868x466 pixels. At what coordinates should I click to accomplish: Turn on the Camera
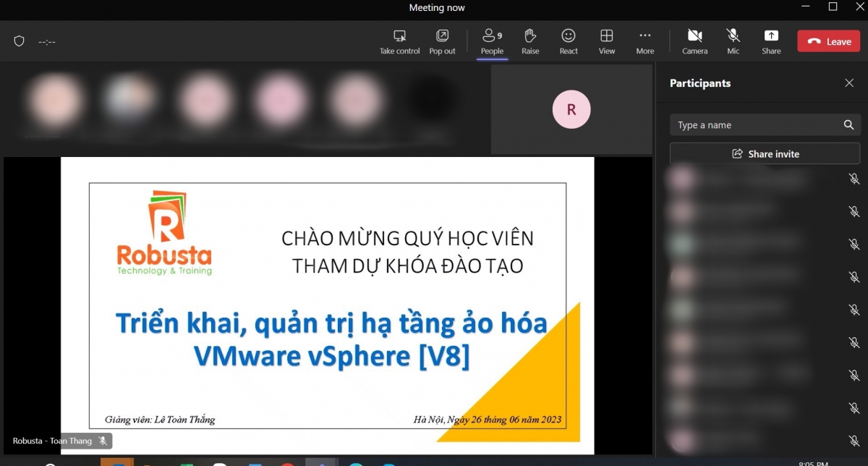[694, 42]
